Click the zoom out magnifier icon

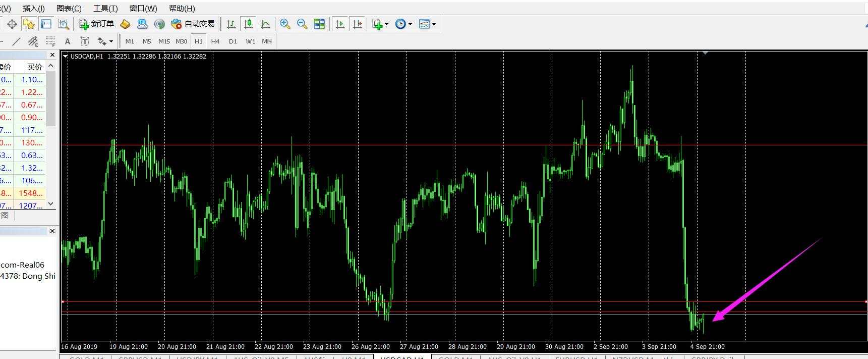coord(302,24)
